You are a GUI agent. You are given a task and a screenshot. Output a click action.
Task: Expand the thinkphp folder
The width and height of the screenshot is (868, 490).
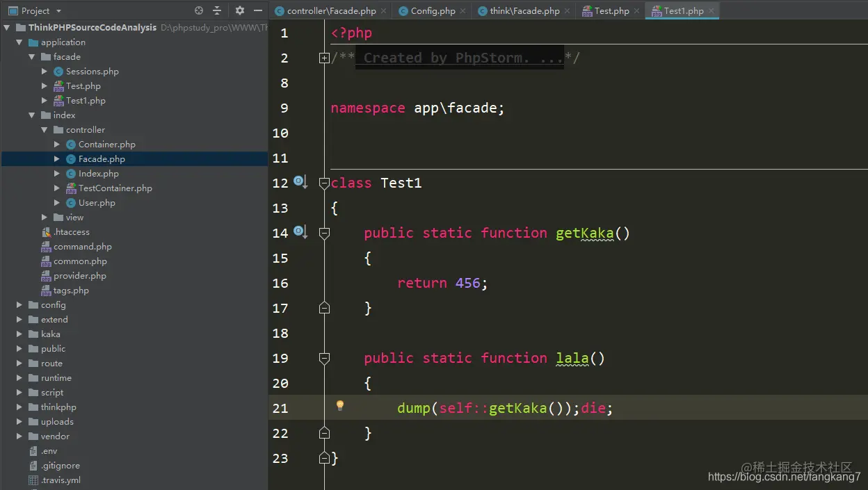pos(19,407)
